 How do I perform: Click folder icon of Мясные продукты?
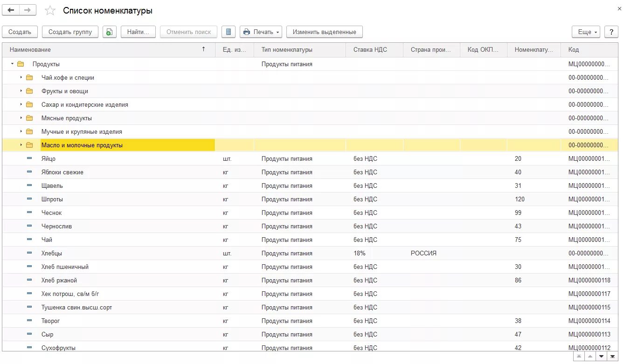[29, 118]
